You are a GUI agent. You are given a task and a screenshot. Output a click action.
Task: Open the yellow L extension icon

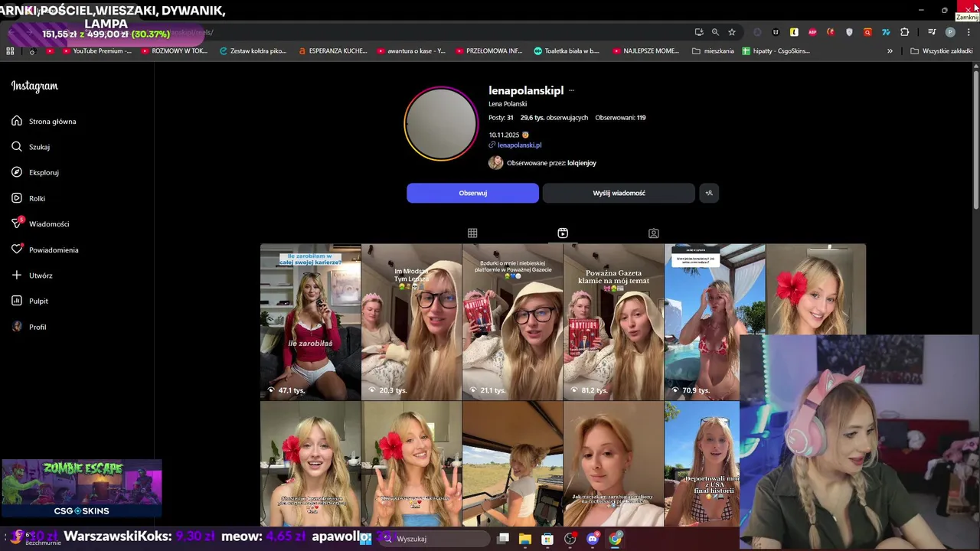[x=794, y=32]
